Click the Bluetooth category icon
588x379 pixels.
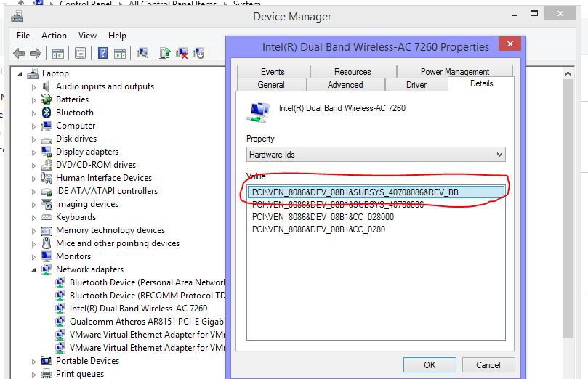(x=47, y=113)
